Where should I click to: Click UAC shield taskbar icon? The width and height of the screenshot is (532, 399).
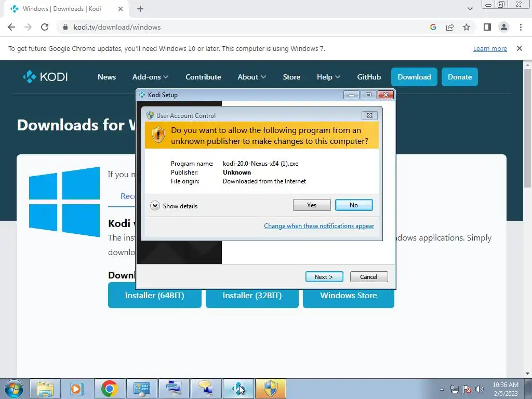(x=270, y=389)
